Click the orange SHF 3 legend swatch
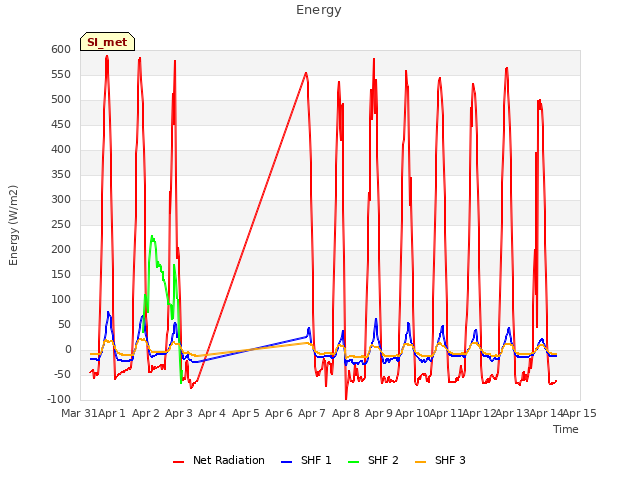The image size is (640, 480). point(420,462)
